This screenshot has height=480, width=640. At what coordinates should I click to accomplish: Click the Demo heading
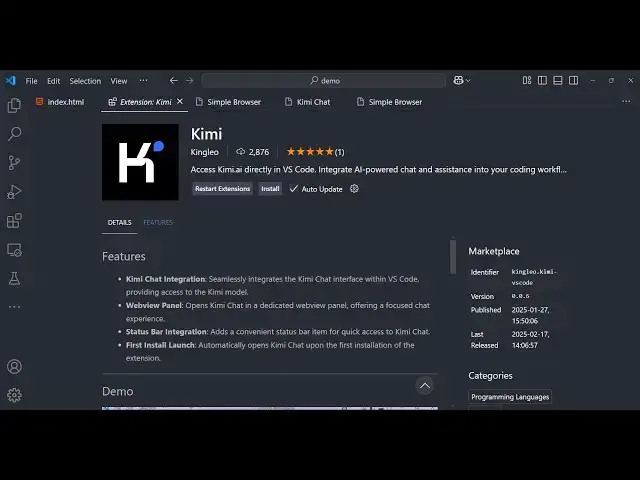coord(118,391)
